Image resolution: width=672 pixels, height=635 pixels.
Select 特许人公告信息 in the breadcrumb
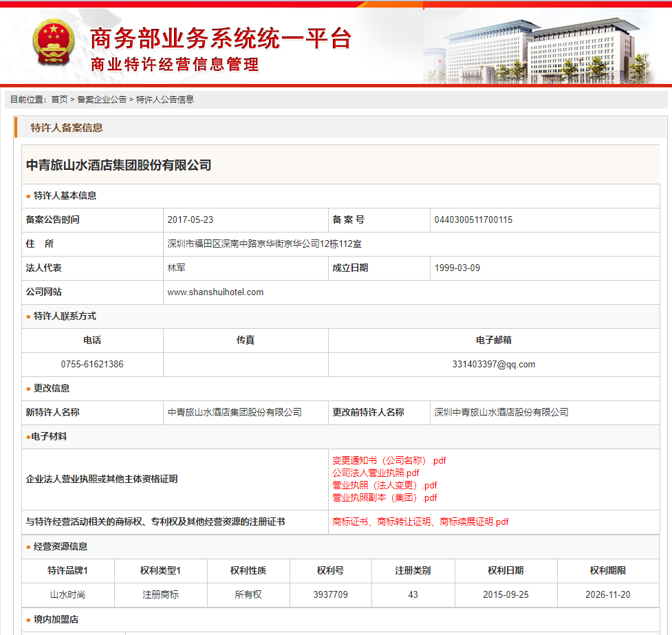(165, 100)
